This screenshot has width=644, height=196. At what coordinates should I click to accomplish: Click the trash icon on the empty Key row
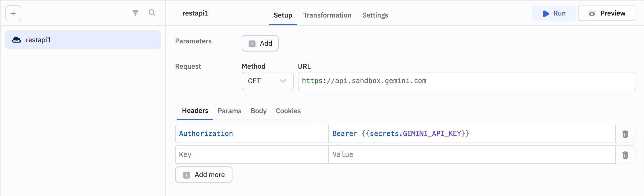tap(625, 155)
